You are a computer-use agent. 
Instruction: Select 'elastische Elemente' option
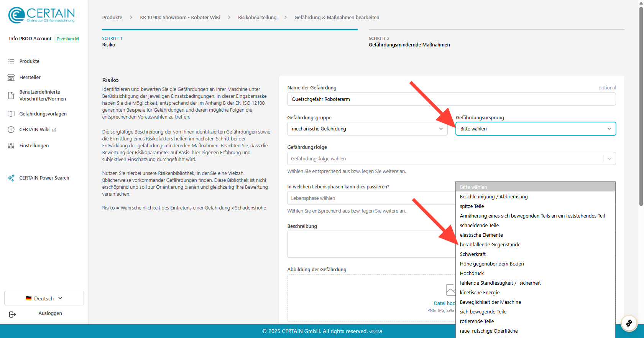click(536, 235)
